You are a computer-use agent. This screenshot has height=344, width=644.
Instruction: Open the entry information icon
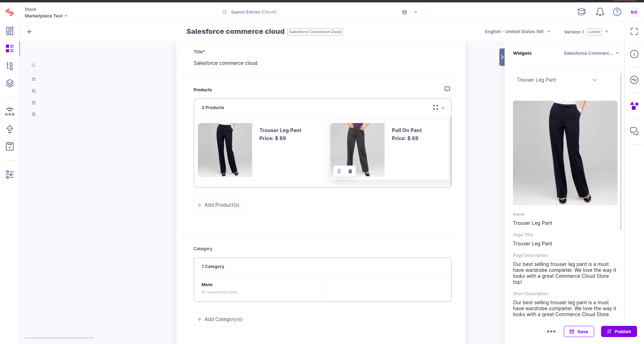point(634,54)
